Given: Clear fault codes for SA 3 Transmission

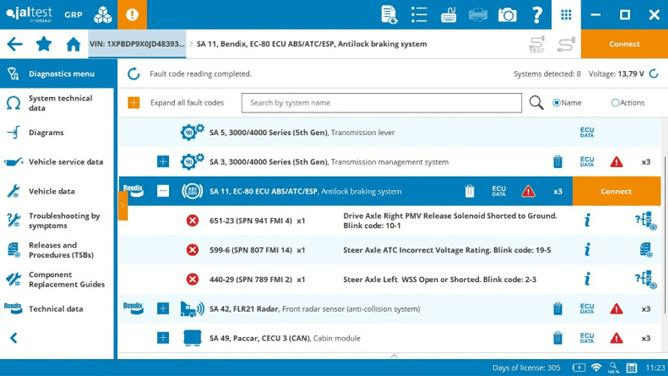Looking at the screenshot, I should tap(557, 162).
